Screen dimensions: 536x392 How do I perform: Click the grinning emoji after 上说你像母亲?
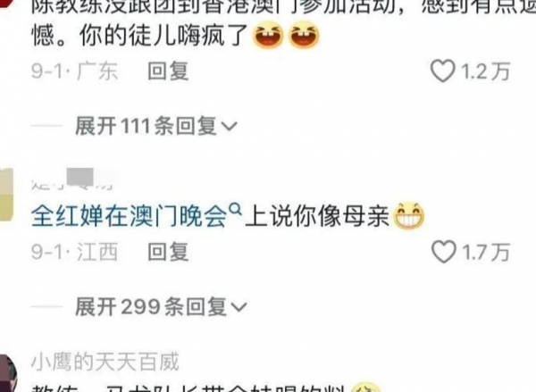[409, 216]
